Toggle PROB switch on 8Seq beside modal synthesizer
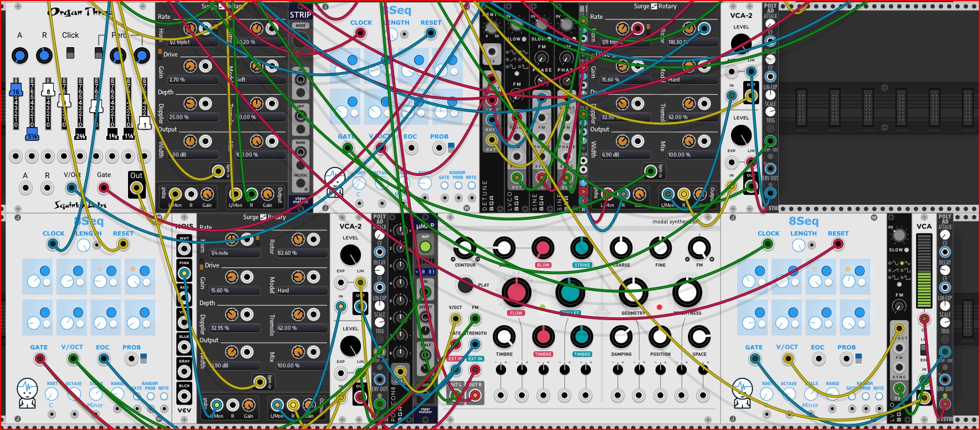The height and width of the screenshot is (430, 980). pyautogui.click(x=859, y=358)
